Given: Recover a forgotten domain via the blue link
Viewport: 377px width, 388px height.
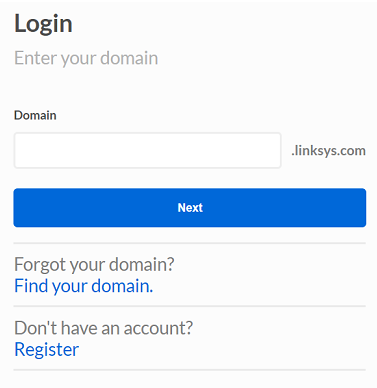Looking at the screenshot, I should [x=83, y=286].
